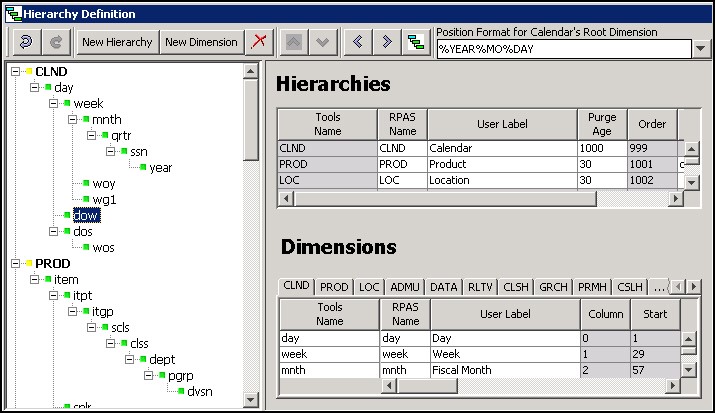Click the tab strip scroll right arrow
Viewport: 715px width, 413px height.
point(694,287)
